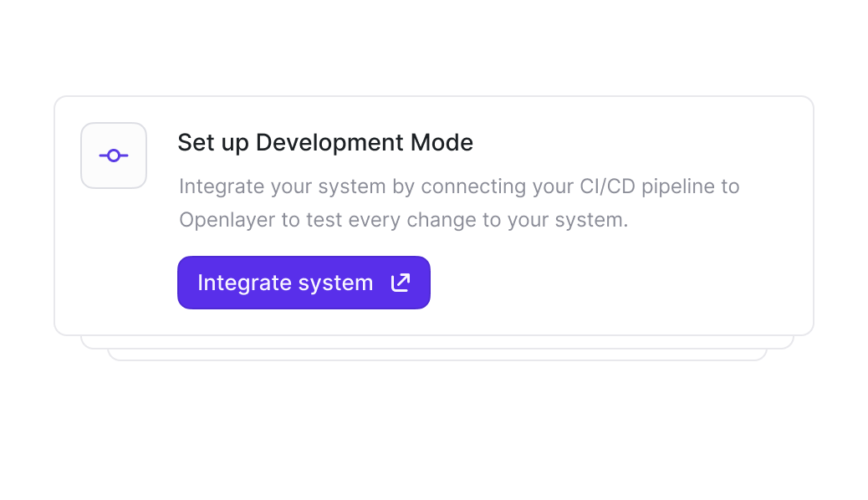
Task: Click the git commit symbol in tile
Action: point(114,156)
